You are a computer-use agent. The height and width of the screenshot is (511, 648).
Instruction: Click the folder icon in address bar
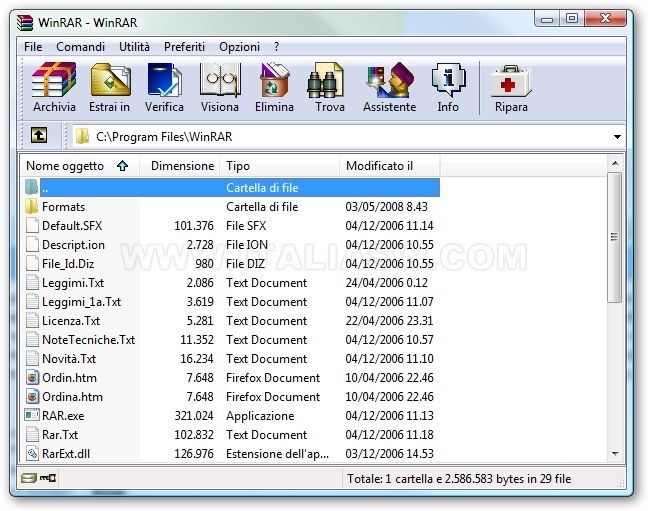click(82, 136)
